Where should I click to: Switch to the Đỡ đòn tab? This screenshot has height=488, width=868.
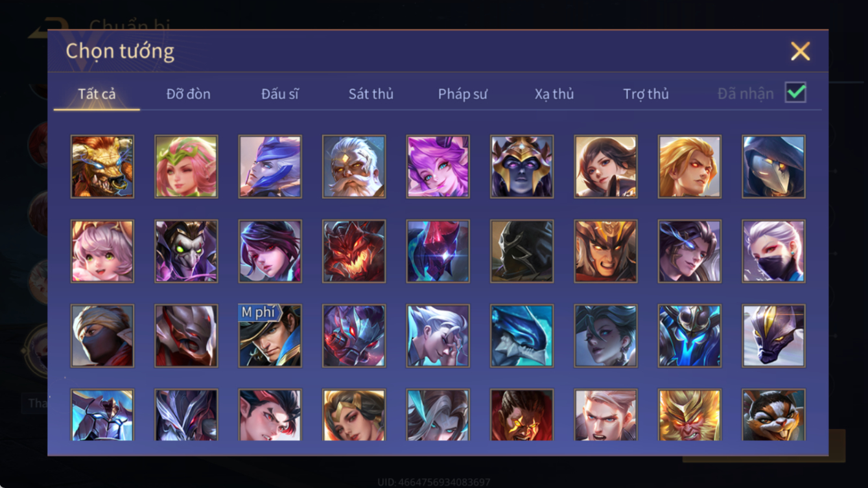click(x=188, y=94)
